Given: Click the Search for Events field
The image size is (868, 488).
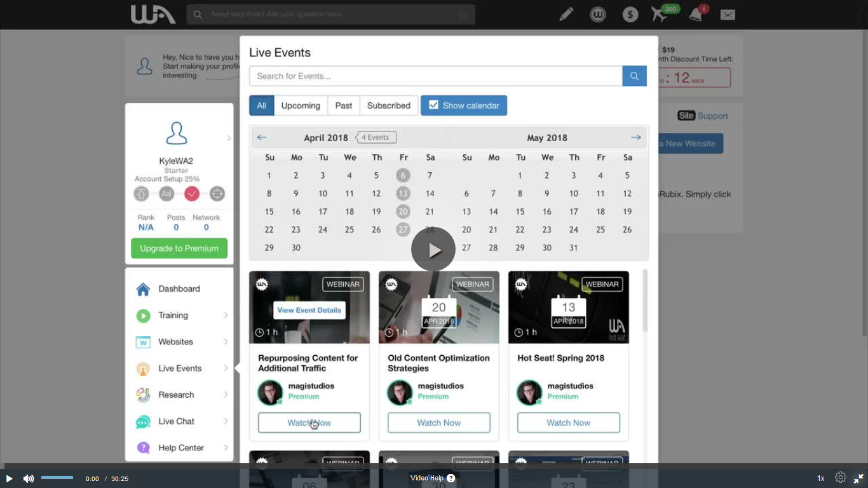Looking at the screenshot, I should click(x=436, y=76).
